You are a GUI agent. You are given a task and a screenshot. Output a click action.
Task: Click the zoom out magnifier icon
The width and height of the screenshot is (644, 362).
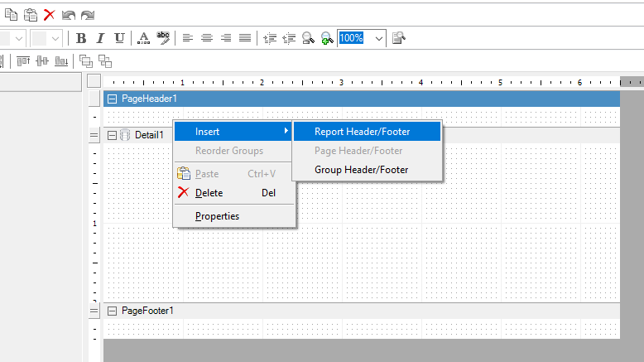point(308,38)
